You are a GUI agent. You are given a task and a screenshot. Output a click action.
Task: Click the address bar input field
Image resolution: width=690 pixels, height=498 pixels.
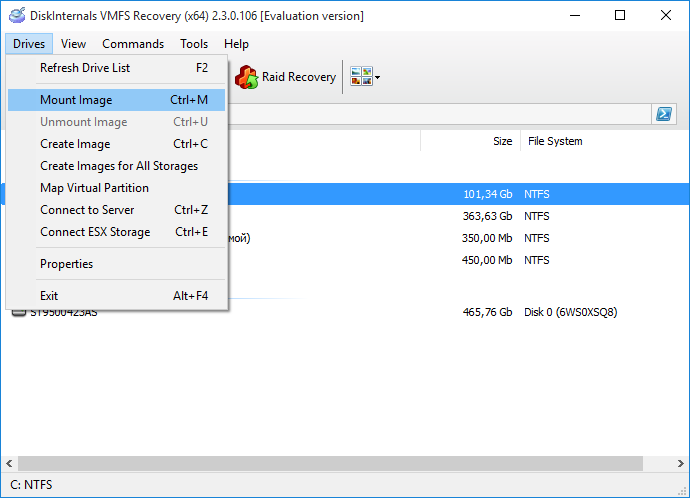pos(440,114)
